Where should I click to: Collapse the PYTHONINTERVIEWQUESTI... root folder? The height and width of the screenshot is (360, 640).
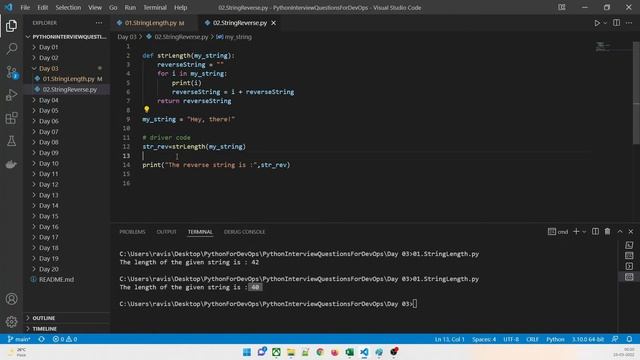point(67,37)
